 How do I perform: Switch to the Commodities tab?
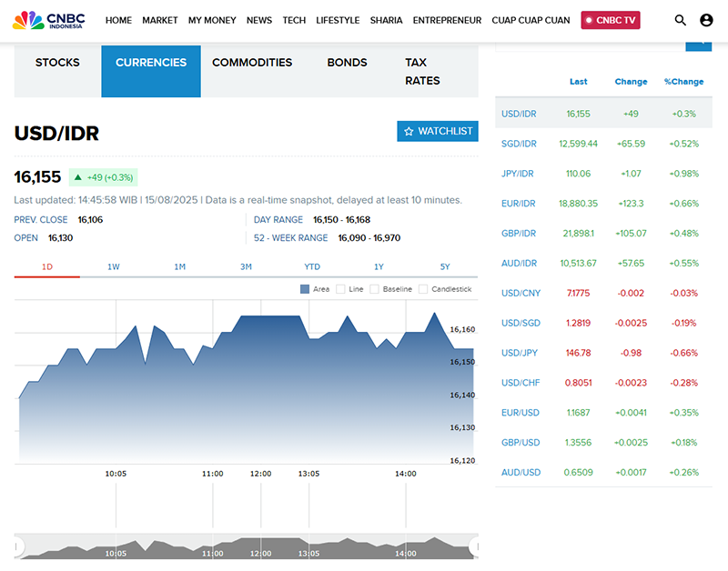click(252, 63)
